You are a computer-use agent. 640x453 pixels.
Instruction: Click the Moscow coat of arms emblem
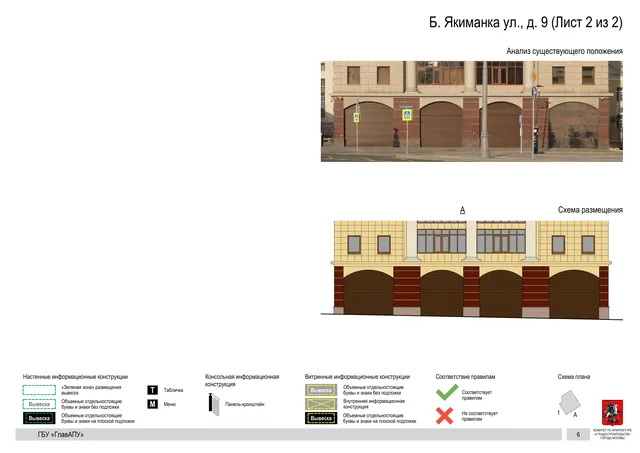[x=612, y=413]
